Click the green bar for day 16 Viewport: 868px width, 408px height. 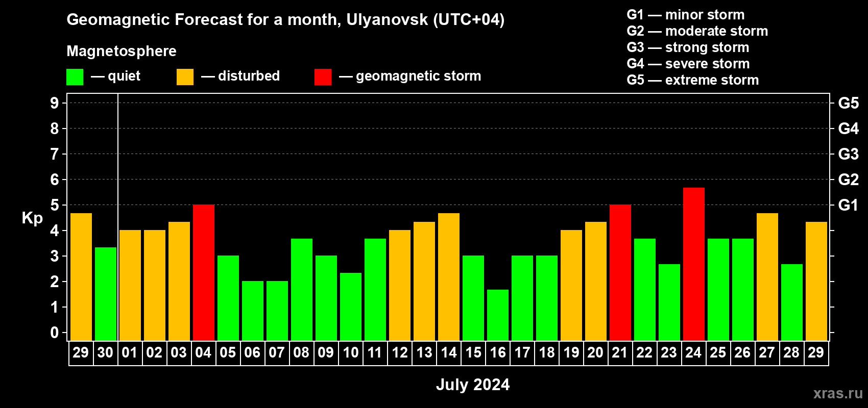pos(497,315)
